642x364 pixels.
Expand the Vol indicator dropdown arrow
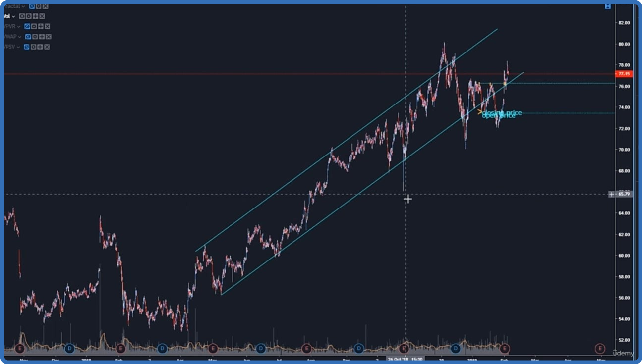tap(13, 16)
